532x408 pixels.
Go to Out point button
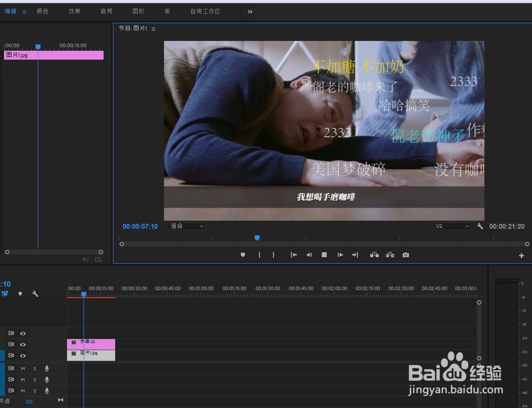[x=355, y=255]
